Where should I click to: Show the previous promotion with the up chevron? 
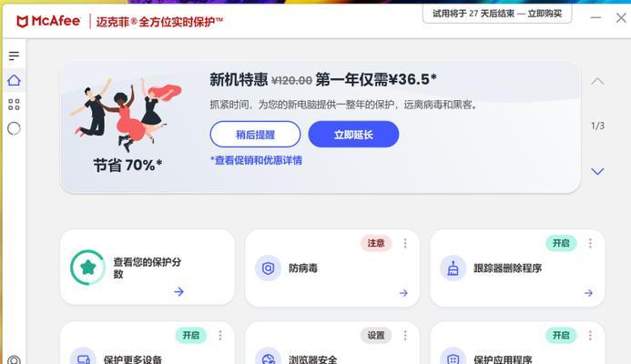(597, 81)
